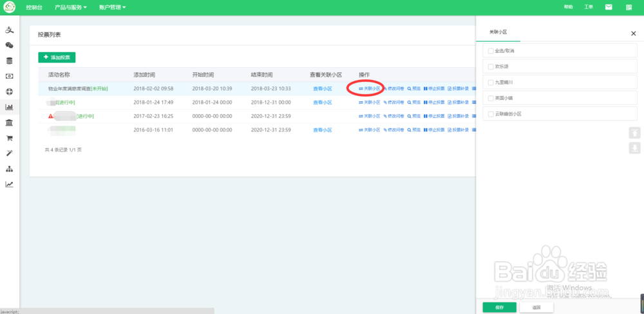Image resolution: width=644 pixels, height=314 pixels.
Task: Open 帮助 in the top header
Action: 569,7
